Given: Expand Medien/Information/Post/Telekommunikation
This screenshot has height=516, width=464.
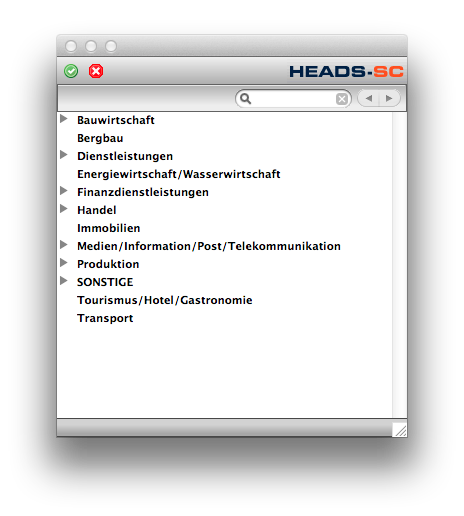Looking at the screenshot, I should pos(64,245).
